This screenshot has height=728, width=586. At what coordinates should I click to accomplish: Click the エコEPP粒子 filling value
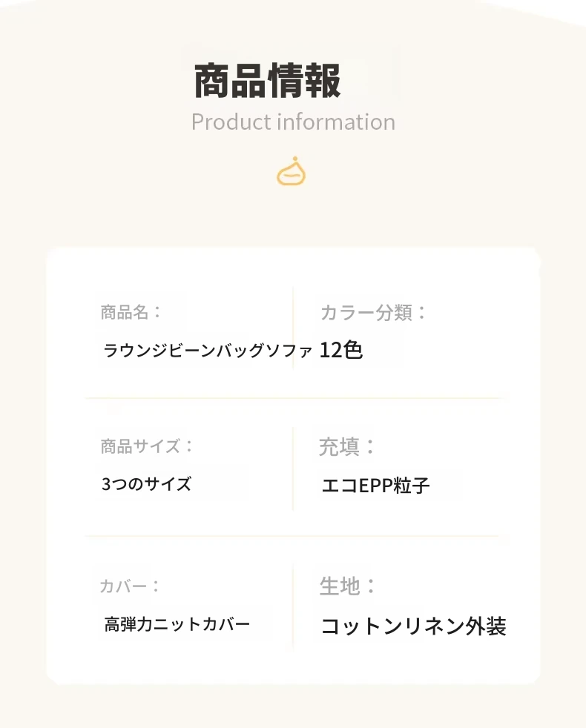(x=375, y=486)
